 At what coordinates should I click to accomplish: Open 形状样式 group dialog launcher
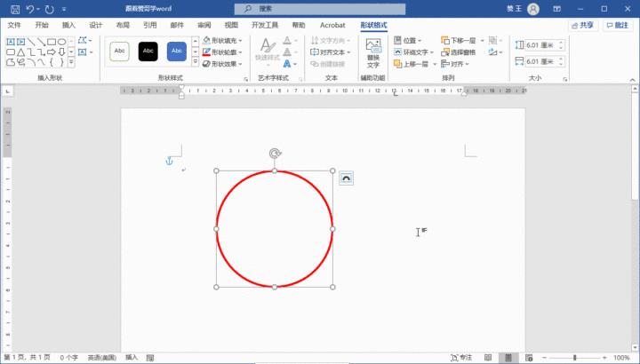[246, 79]
